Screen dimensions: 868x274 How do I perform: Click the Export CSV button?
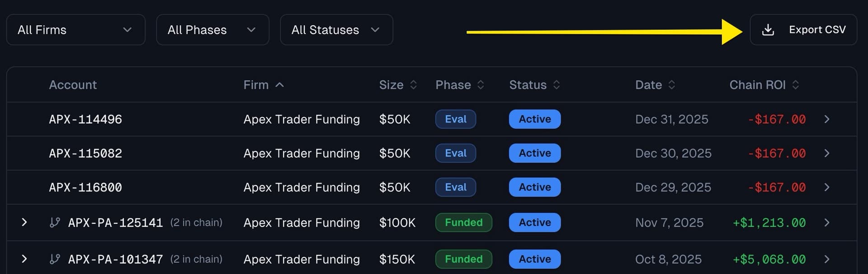tap(804, 29)
